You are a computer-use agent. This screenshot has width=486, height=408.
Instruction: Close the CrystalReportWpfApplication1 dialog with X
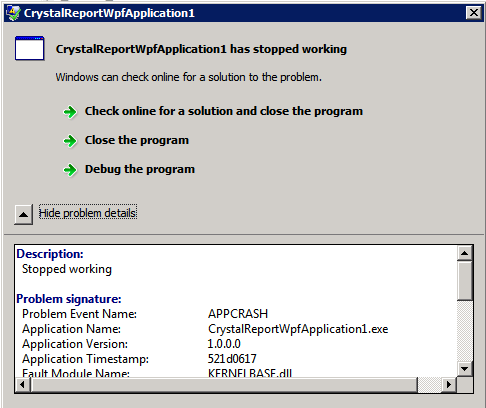click(x=474, y=13)
